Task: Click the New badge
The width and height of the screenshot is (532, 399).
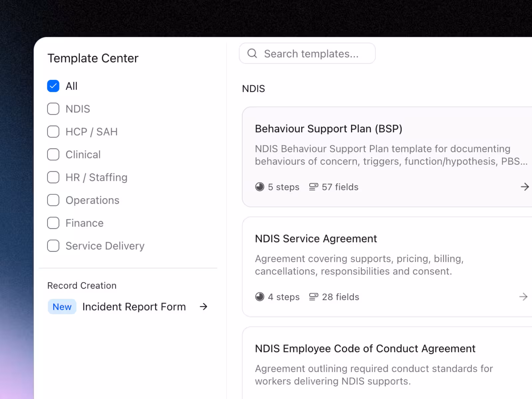Action: pyautogui.click(x=62, y=307)
